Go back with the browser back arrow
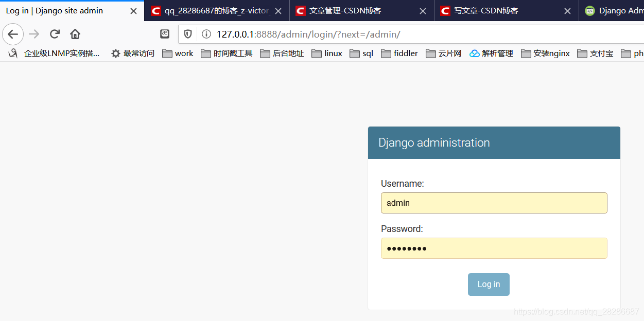644x321 pixels. click(13, 34)
